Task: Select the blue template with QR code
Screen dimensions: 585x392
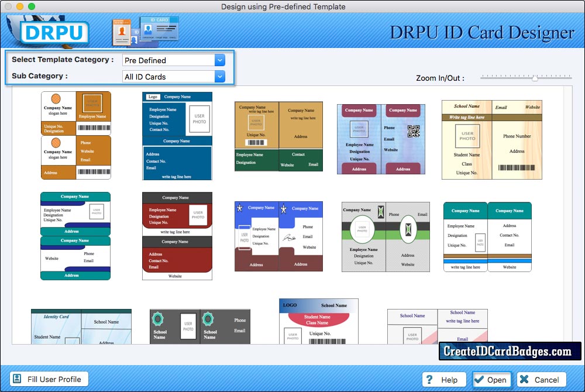Action: pos(381,139)
